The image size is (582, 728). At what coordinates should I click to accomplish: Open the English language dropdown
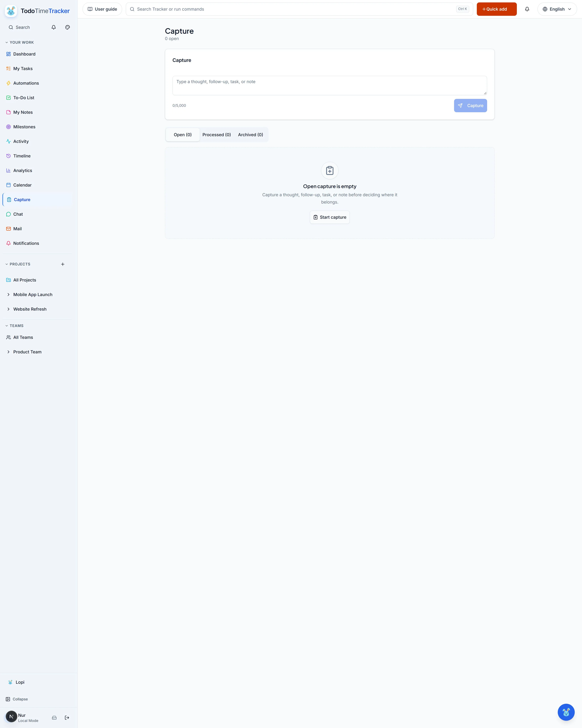[x=557, y=9]
